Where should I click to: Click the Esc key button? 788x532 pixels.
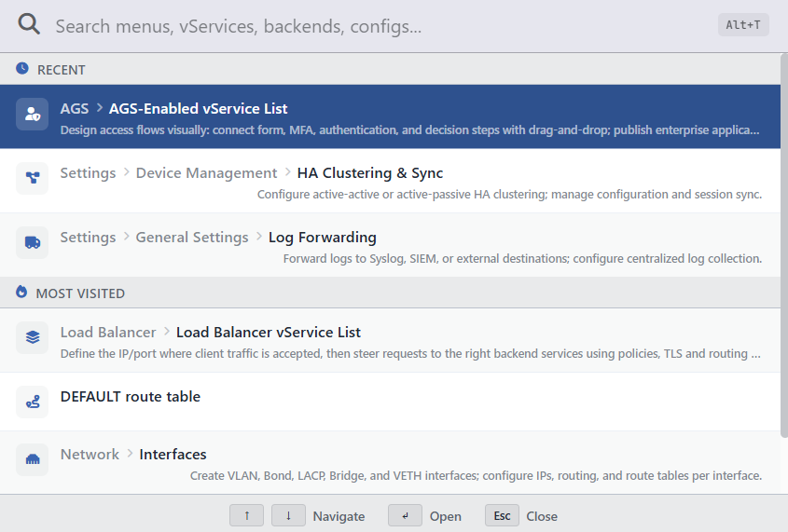[502, 515]
